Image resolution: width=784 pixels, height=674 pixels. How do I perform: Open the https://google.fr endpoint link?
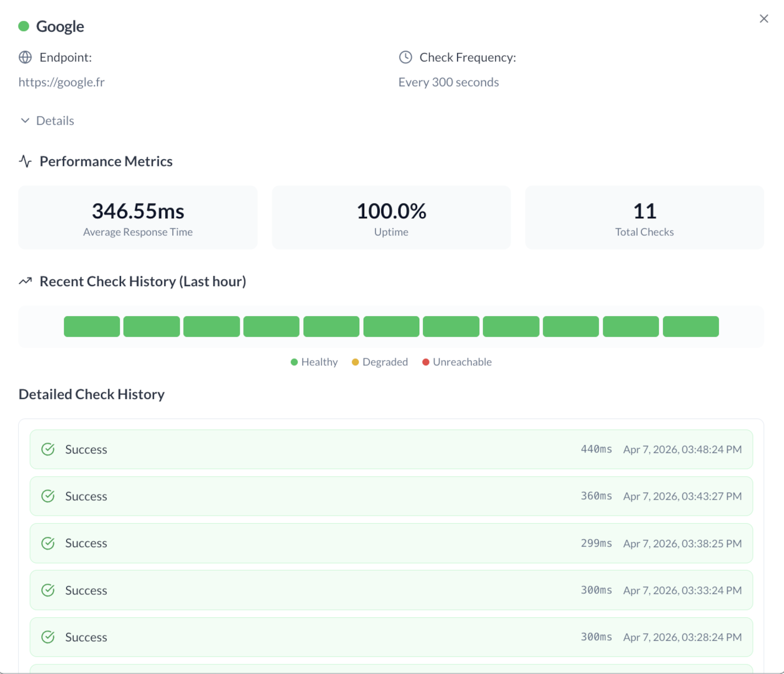(x=62, y=82)
